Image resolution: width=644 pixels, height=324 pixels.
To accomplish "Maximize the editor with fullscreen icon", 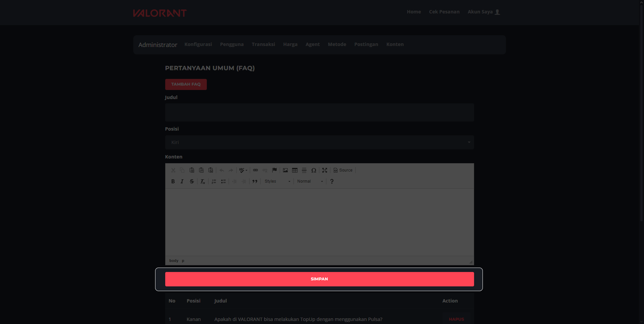I will pos(325,170).
